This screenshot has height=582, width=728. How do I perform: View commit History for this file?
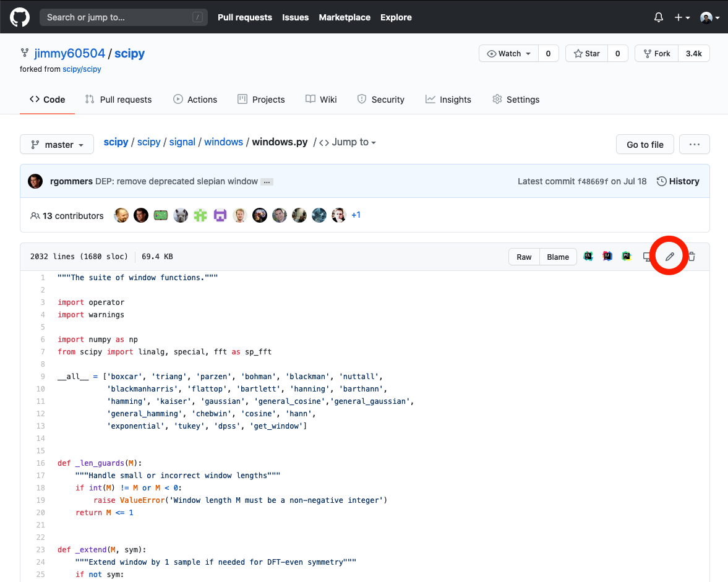pyautogui.click(x=678, y=181)
